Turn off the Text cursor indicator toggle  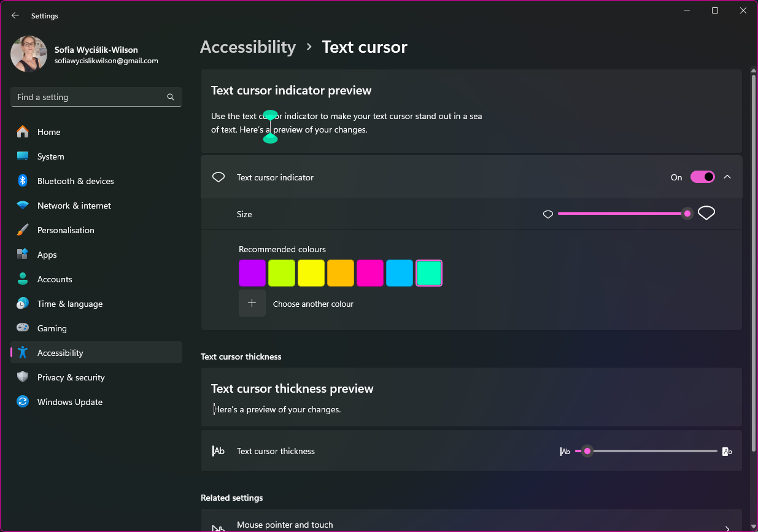[x=703, y=177]
